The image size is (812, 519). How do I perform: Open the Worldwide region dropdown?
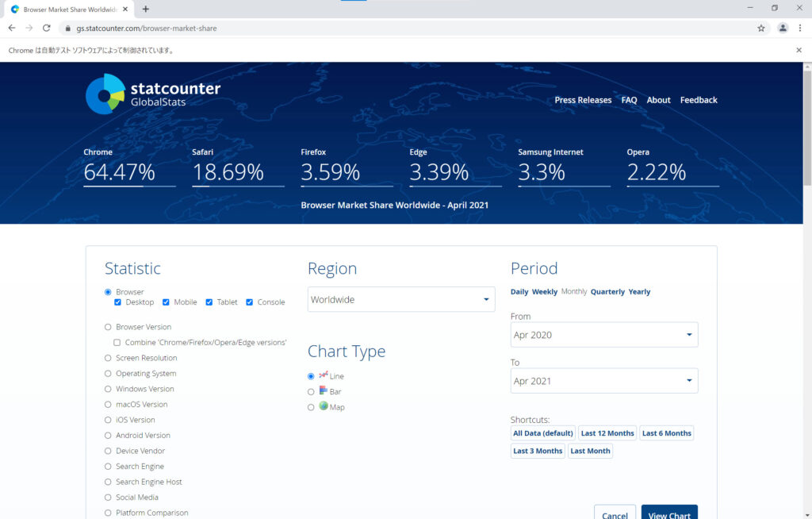(x=401, y=299)
